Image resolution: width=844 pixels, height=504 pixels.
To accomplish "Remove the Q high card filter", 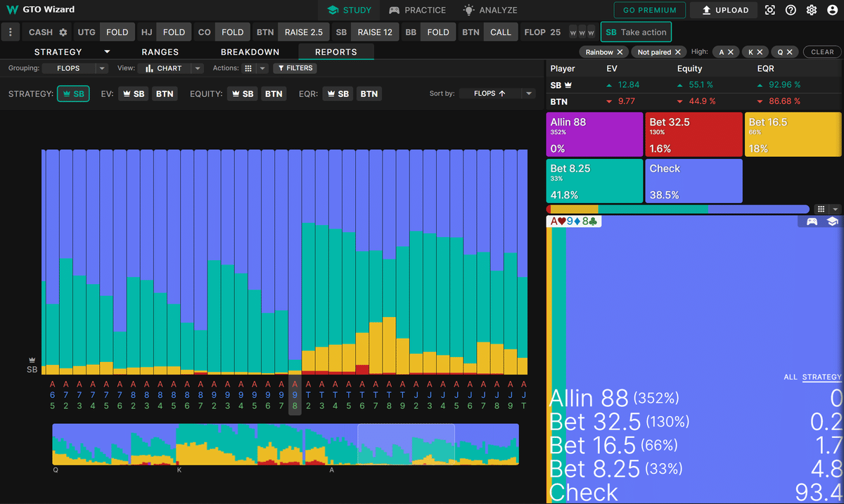I will click(x=789, y=52).
